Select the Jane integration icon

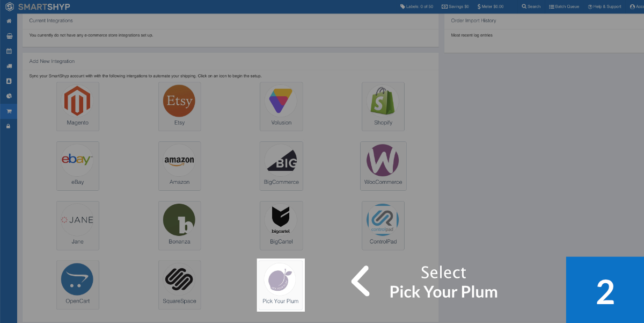78,225
